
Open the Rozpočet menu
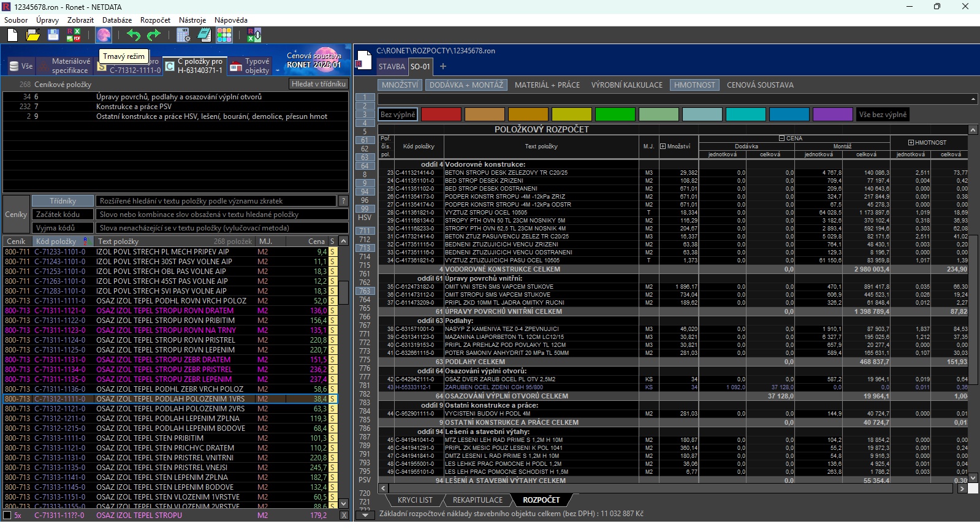pos(156,20)
